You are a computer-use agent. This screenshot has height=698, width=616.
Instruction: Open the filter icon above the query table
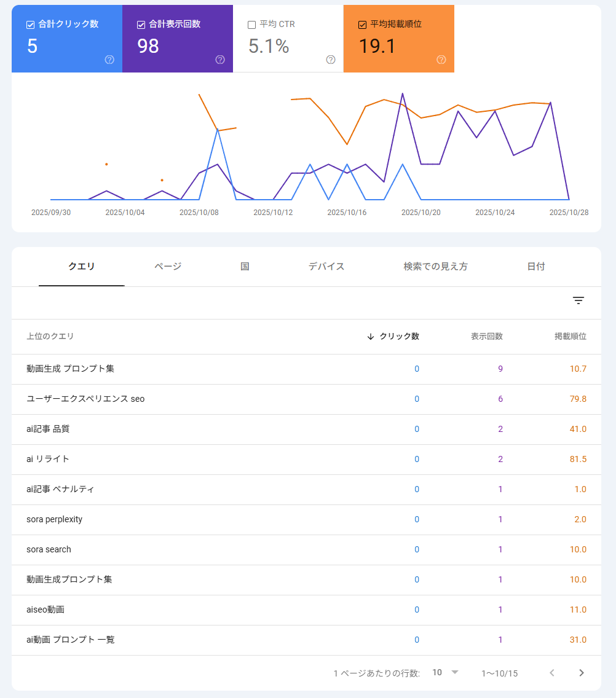point(578,300)
